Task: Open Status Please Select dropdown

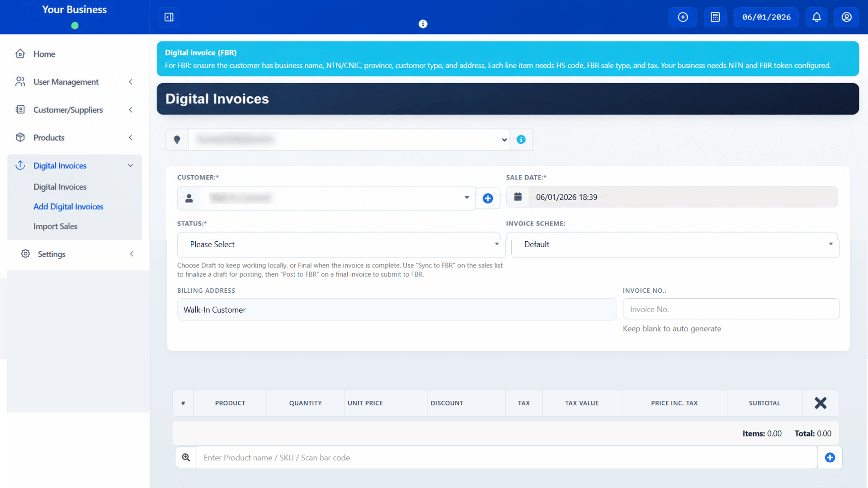Action: pos(341,244)
